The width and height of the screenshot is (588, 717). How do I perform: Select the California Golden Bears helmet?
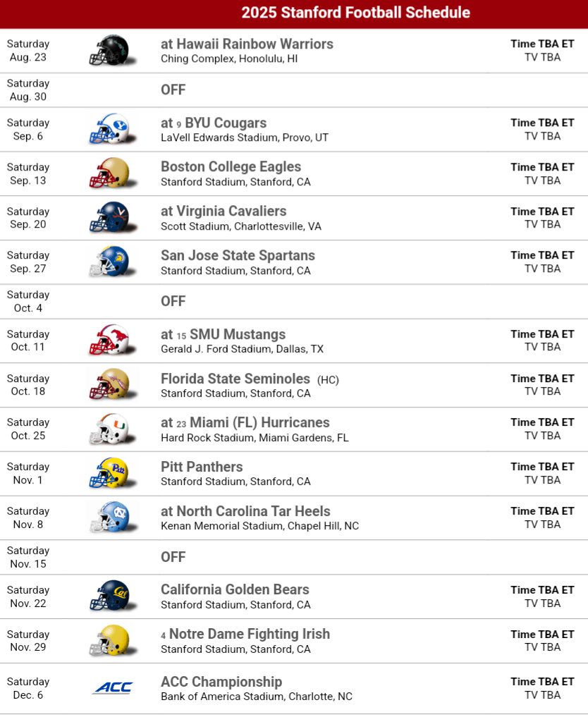(x=109, y=596)
